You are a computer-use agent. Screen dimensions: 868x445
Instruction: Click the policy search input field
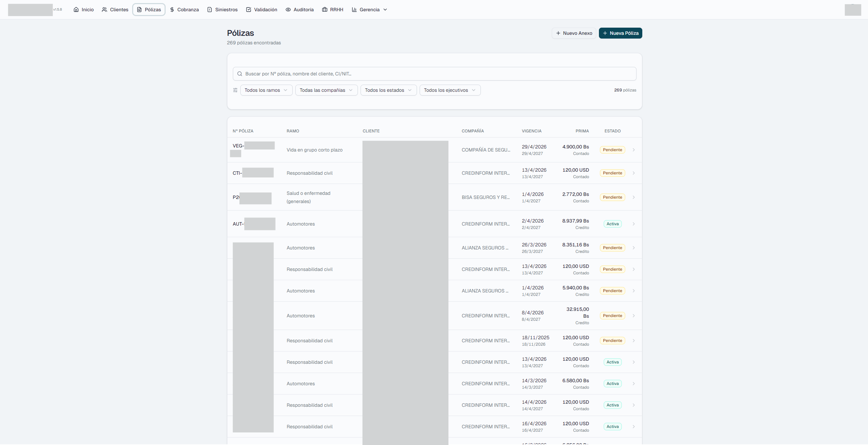click(434, 74)
